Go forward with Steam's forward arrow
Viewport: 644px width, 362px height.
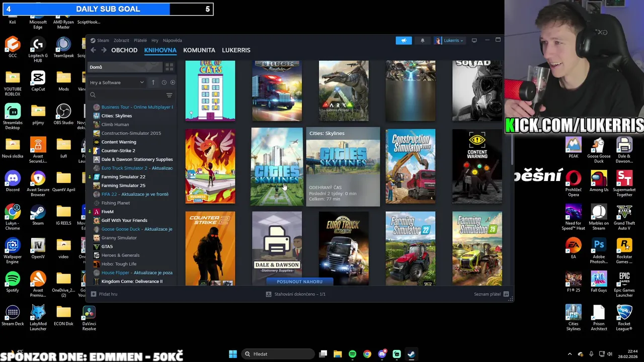click(104, 50)
